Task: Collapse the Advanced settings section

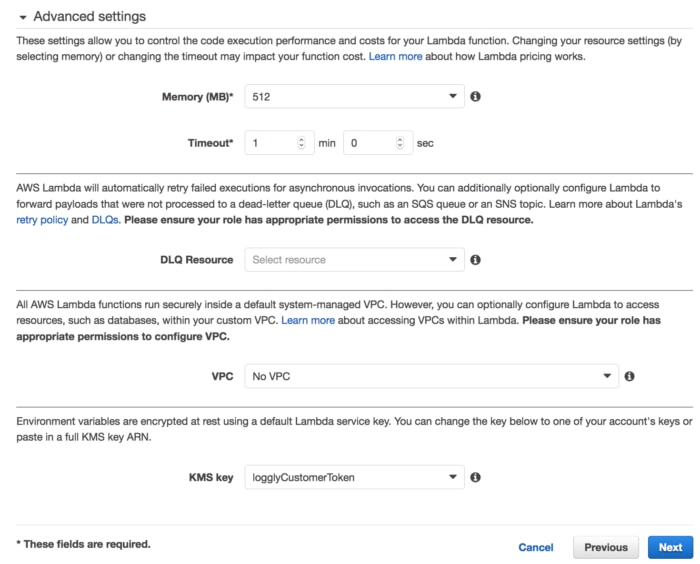Action: [x=22, y=17]
